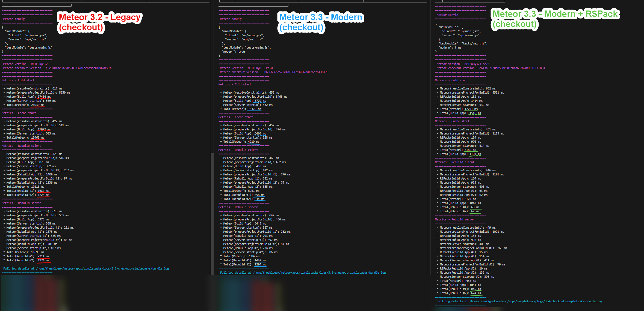The image size is (644, 311).
Task: Click the 'Total(Rebuild #2): 62 ms' line
Action: pyautogui.click(x=458, y=211)
